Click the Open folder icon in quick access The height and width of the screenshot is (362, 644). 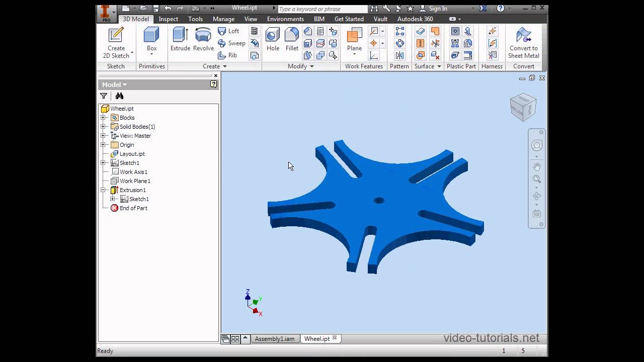point(143,9)
